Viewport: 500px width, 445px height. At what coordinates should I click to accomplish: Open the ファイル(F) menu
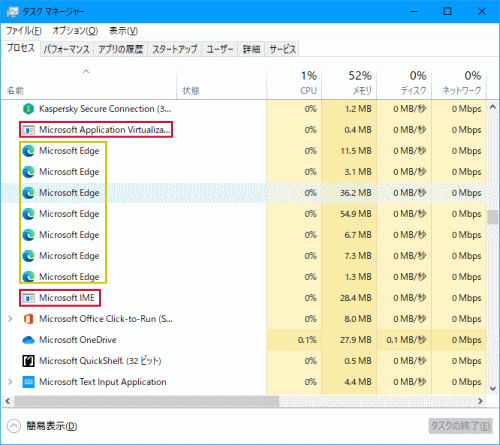click(x=24, y=31)
